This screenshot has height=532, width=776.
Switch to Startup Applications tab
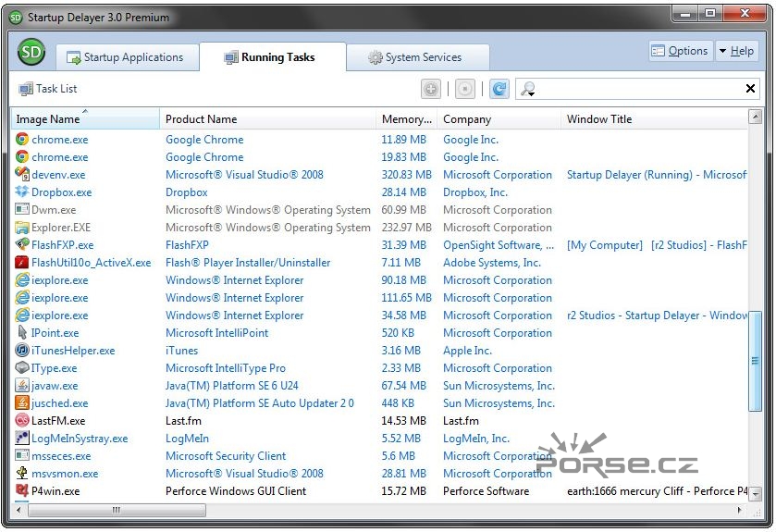(x=126, y=57)
